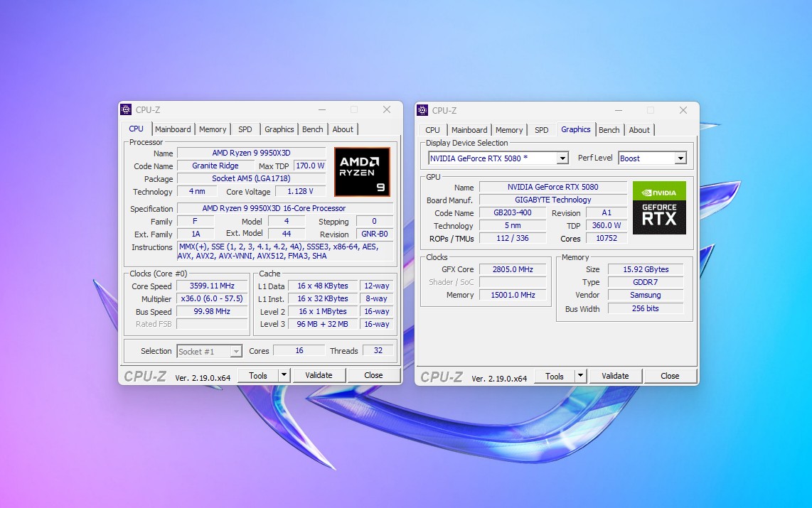This screenshot has width=812, height=508.
Task: Click the Package value Socket AM5 (LGA1718)
Action: point(251,178)
